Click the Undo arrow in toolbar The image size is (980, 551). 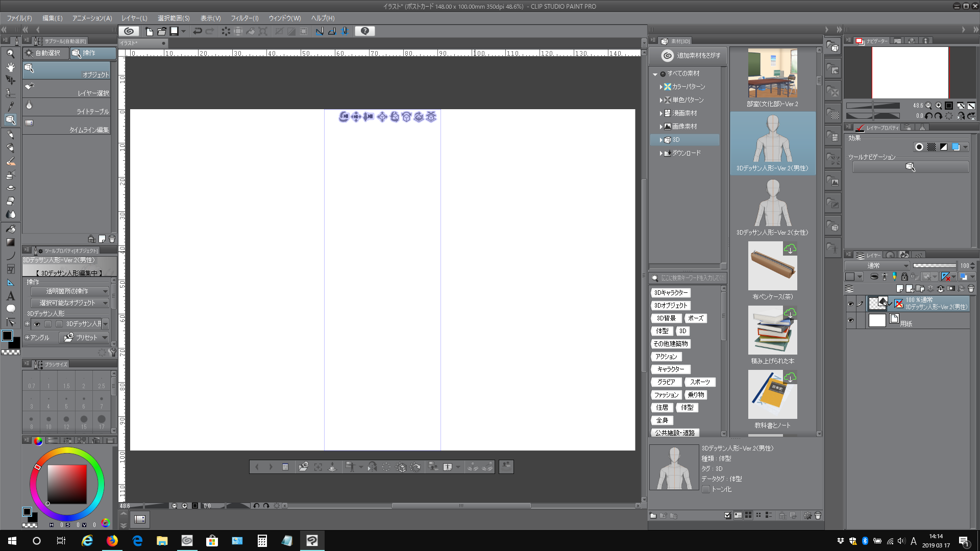point(198,31)
